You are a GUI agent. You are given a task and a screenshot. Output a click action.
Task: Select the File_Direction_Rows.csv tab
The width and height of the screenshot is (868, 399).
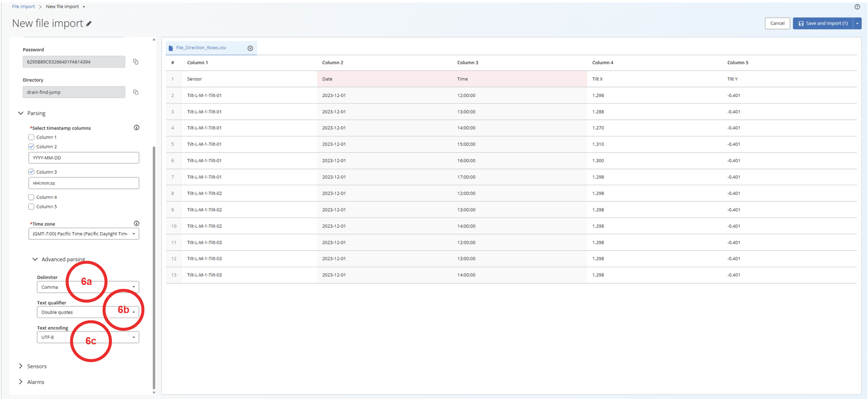[201, 48]
